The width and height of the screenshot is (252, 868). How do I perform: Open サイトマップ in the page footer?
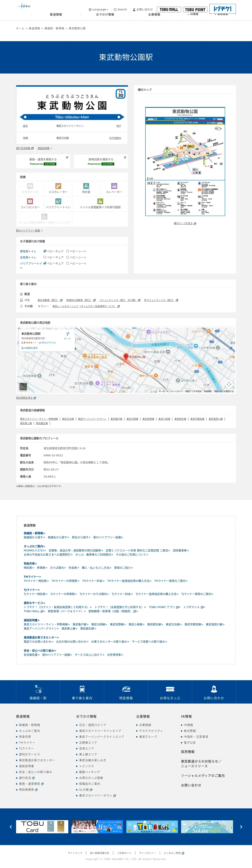[x=75, y=853]
